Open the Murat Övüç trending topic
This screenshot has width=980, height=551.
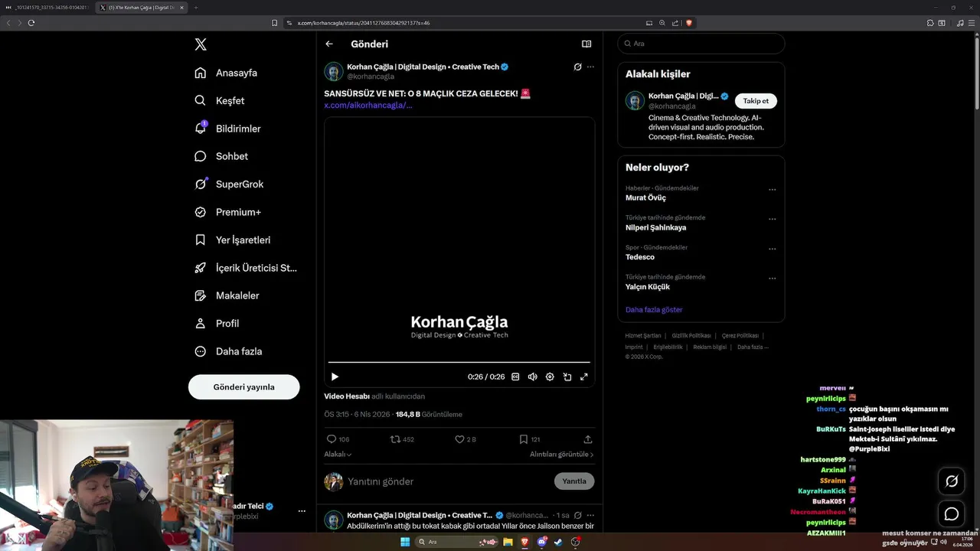(645, 197)
